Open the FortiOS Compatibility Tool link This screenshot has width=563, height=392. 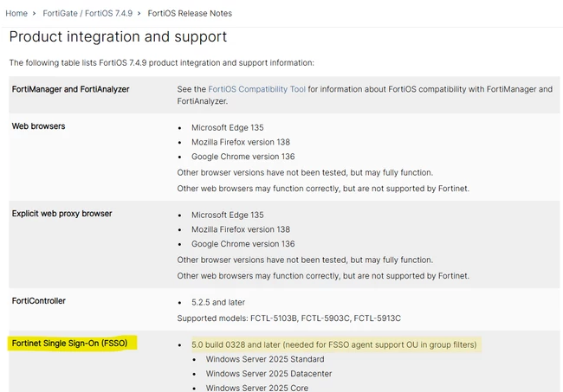coord(256,89)
